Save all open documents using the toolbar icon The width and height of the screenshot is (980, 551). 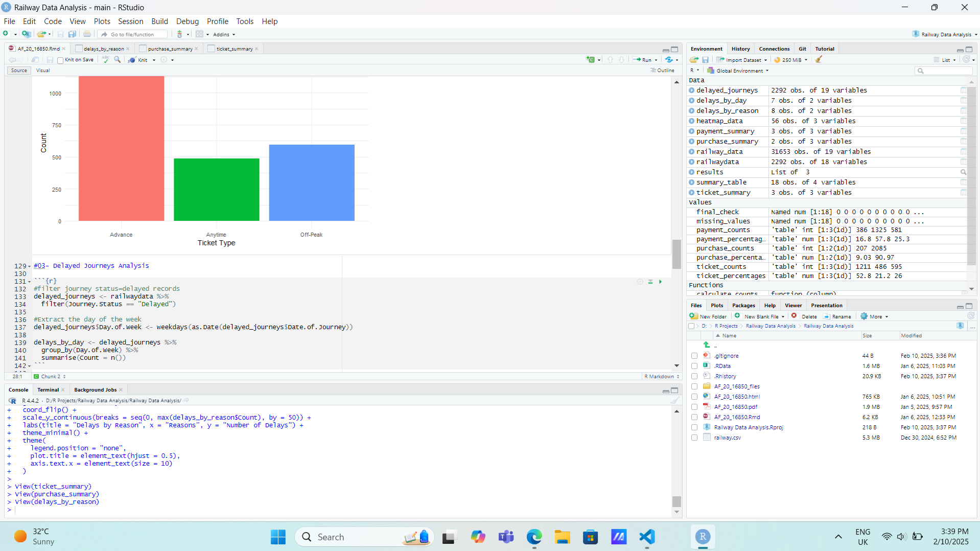tap(72, 34)
